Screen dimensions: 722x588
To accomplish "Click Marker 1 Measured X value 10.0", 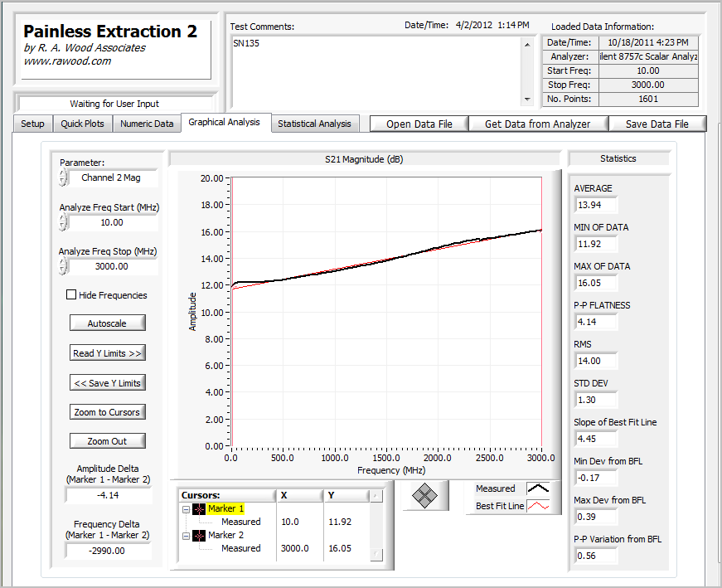I will click(290, 522).
